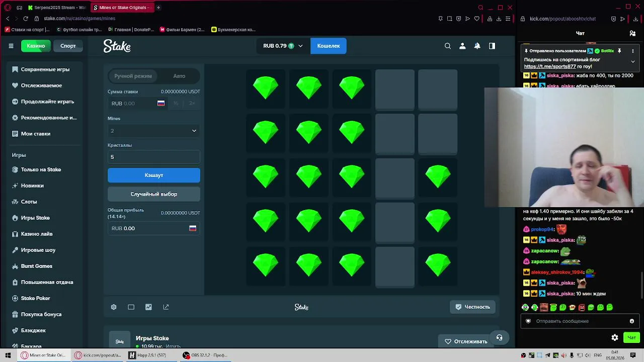Open the Покупка бонуса sidebar item
The height and width of the screenshot is (362, 644).
click(37, 314)
